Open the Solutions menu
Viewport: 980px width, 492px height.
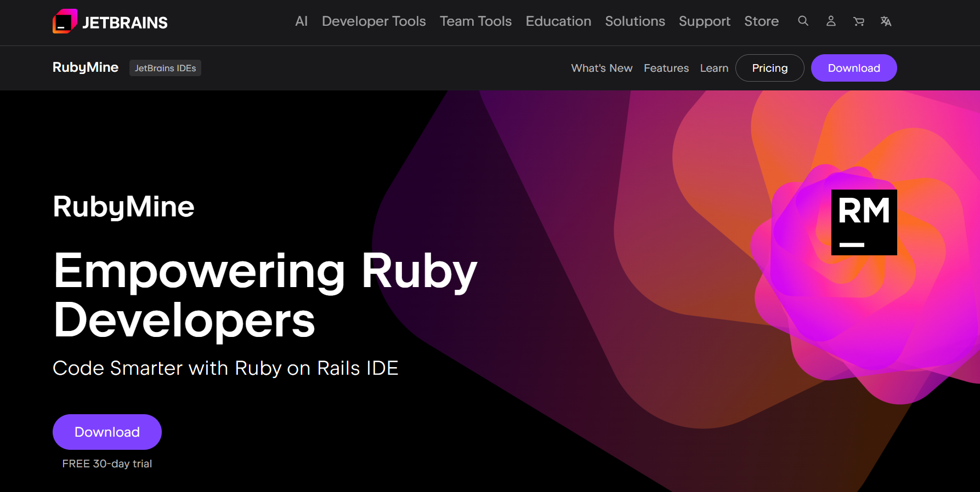tap(635, 21)
